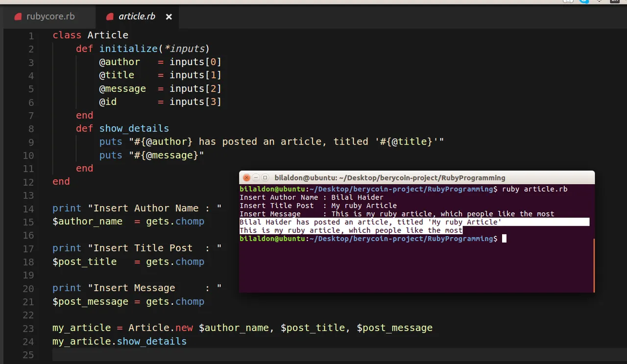
Task: Click the puts line containing 'has posted an article'
Action: click(x=271, y=142)
